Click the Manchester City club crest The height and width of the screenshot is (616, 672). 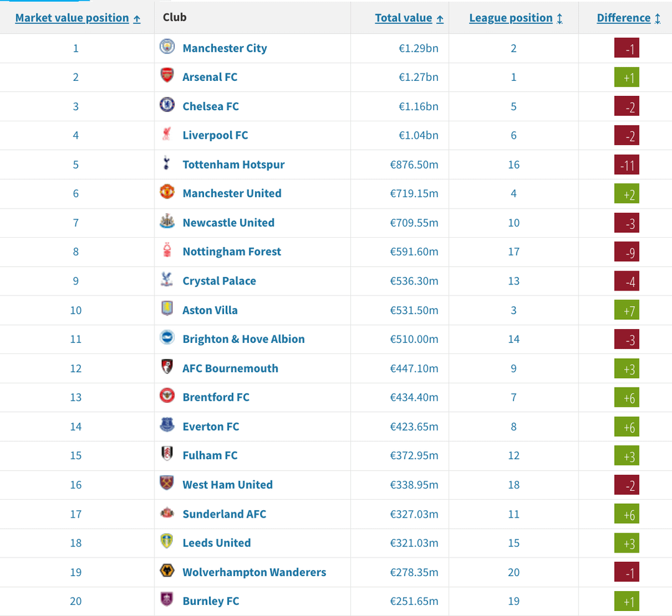tap(167, 47)
